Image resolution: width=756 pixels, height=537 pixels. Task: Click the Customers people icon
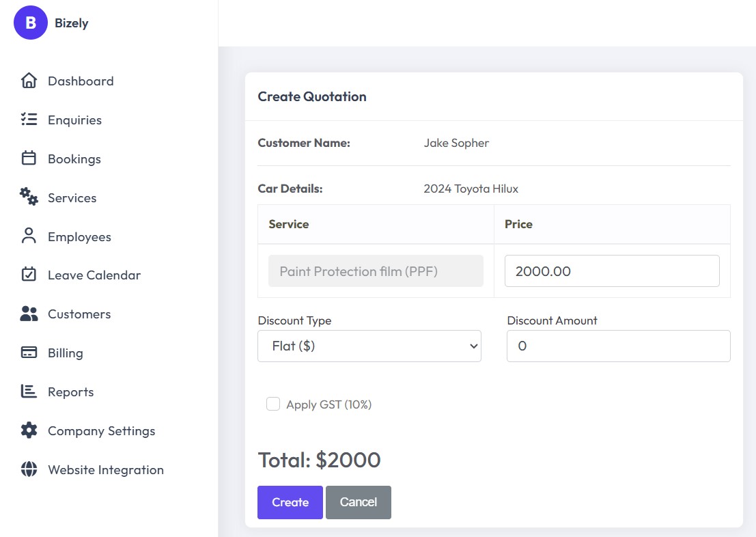click(x=29, y=314)
